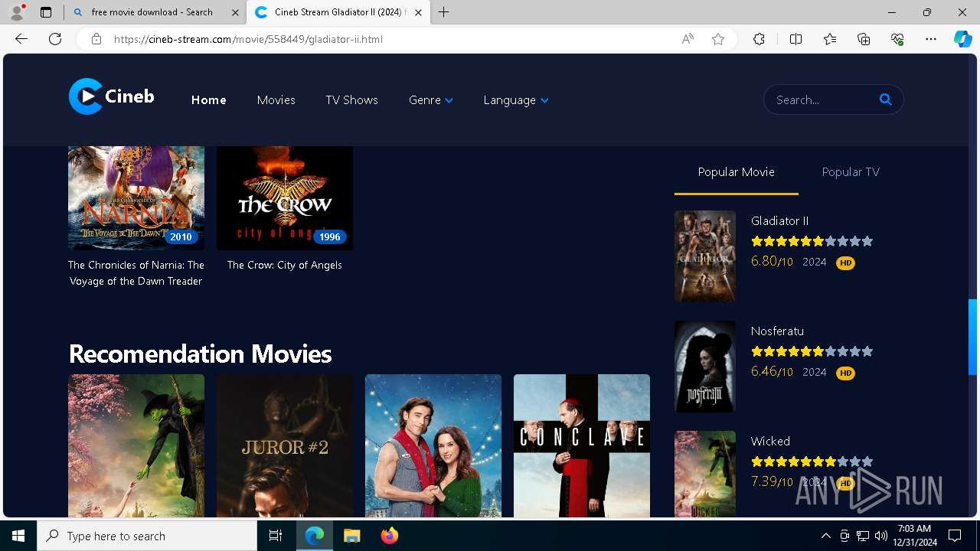This screenshot has height=551, width=980.
Task: Open the Movies menu item
Action: click(276, 100)
